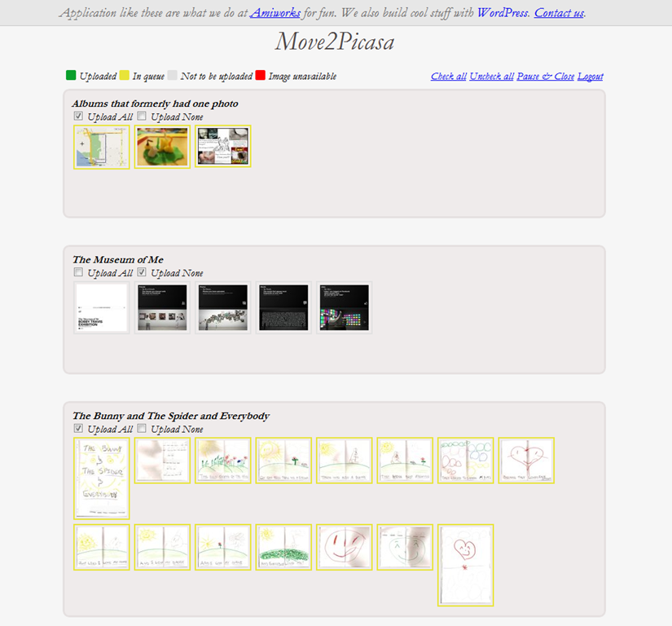Screen dimensions: 672x626
Task: Open the Amiworks link in the banner
Action: point(275,13)
